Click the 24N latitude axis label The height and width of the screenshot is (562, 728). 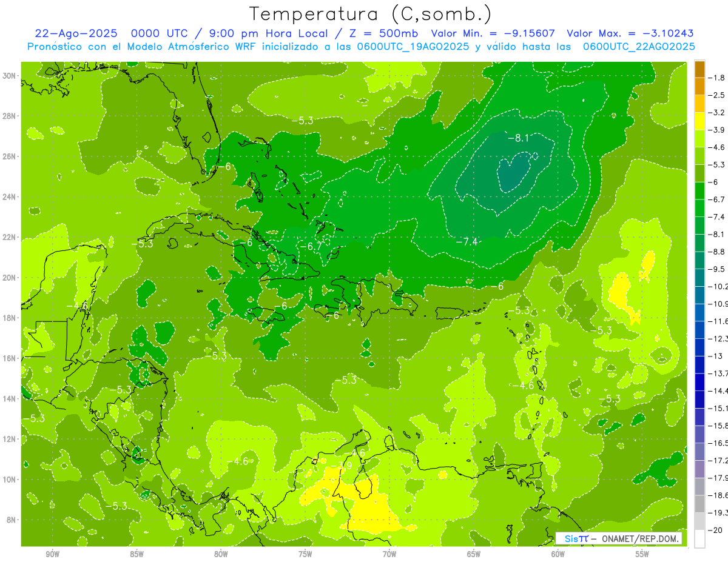(x=9, y=197)
